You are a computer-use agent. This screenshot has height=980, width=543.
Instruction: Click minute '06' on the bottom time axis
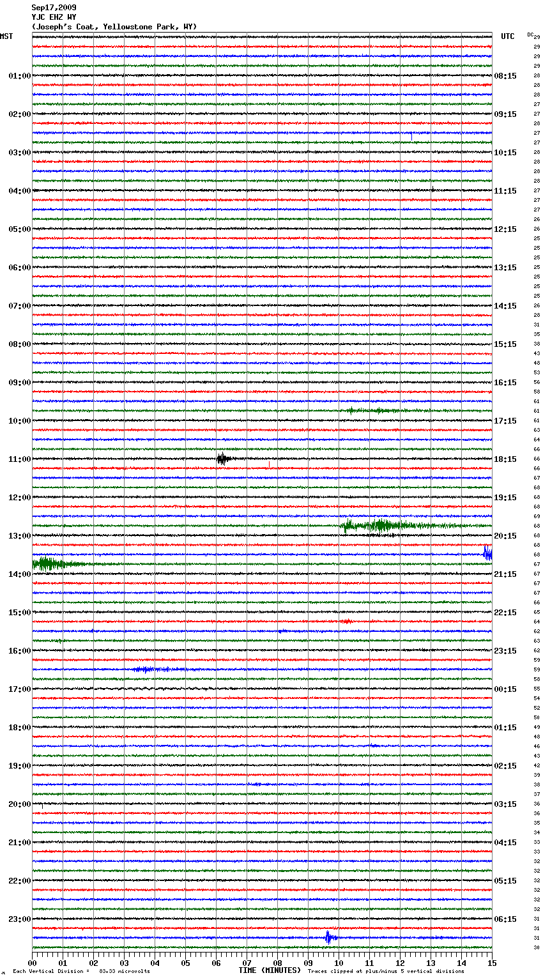[216, 963]
